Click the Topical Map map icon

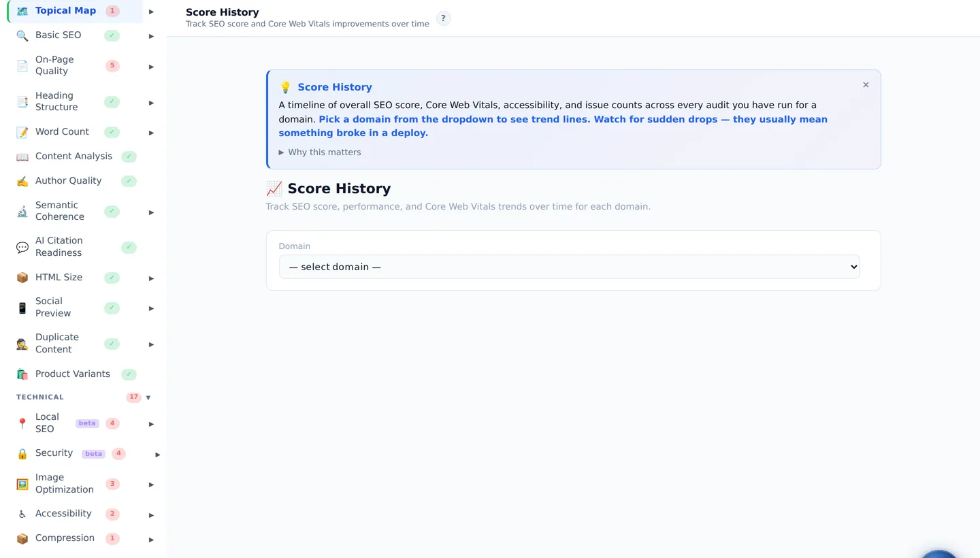22,11
